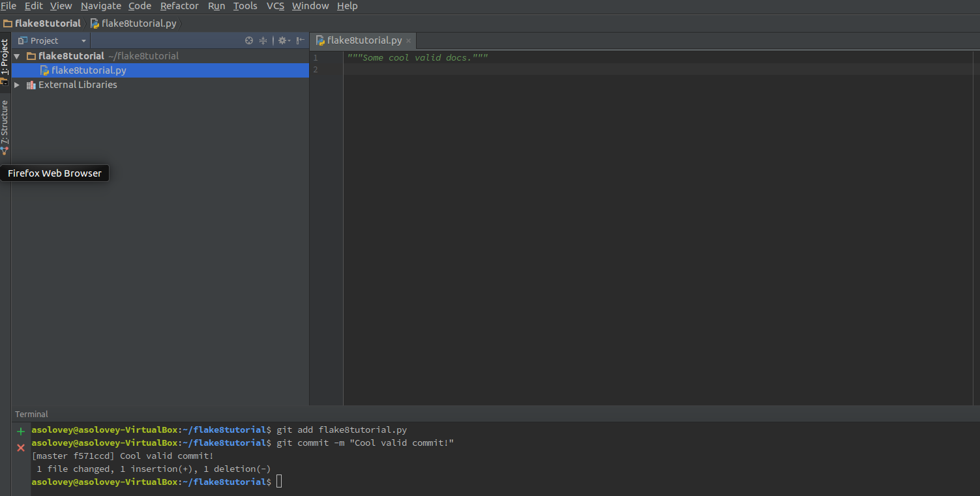Viewport: 980px width, 496px height.
Task: Open the Navigate menu
Action: tap(101, 6)
